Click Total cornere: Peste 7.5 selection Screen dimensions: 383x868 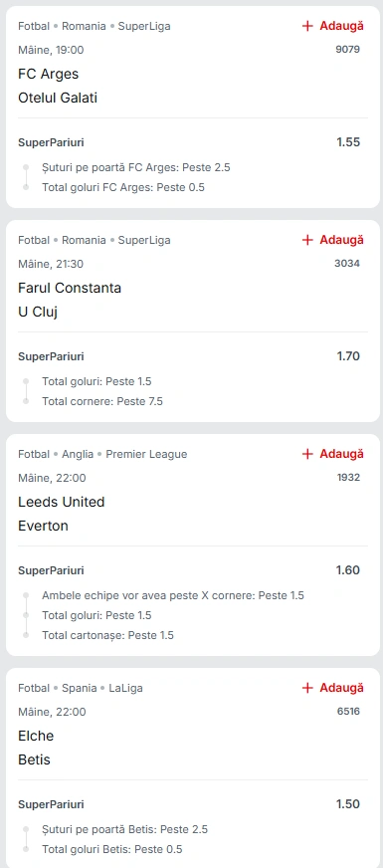click(x=102, y=401)
